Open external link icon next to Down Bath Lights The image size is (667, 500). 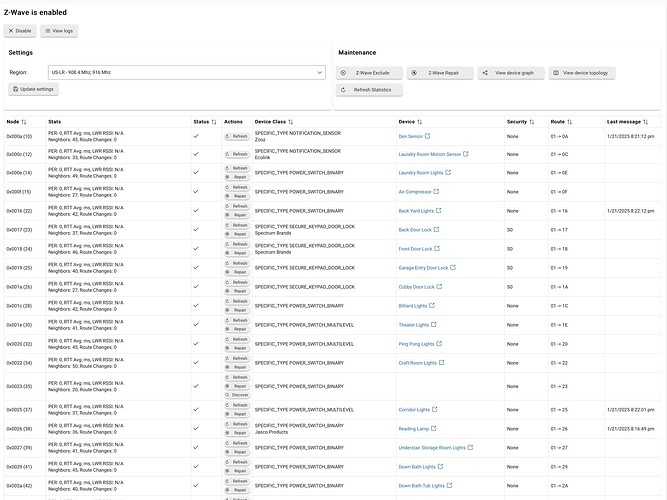440,467
